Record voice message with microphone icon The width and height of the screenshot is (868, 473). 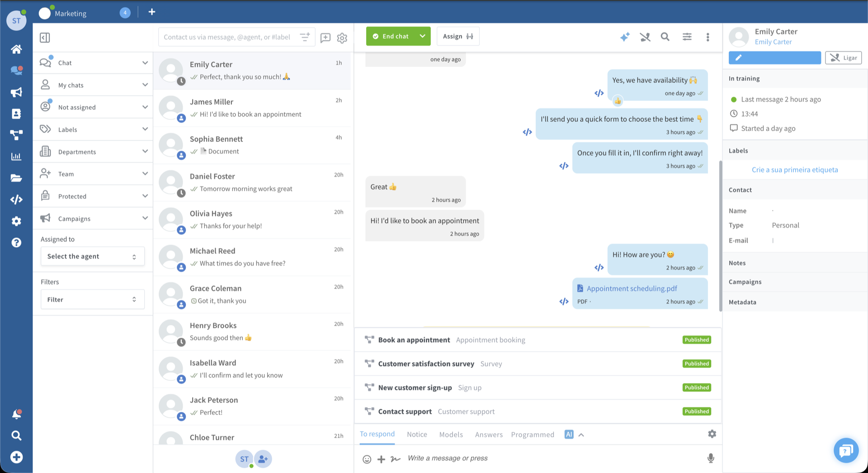[711, 458]
